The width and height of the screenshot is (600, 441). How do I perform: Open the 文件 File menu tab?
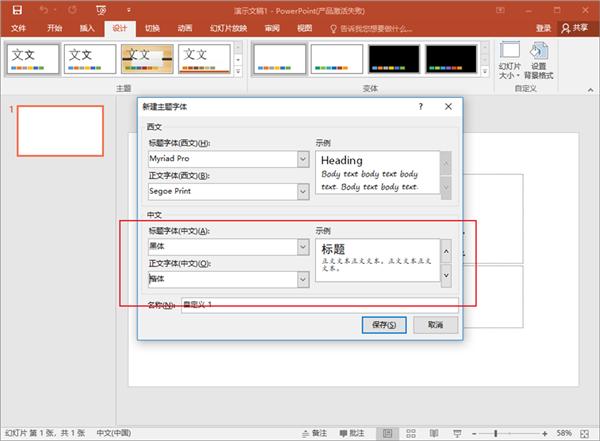tap(18, 28)
